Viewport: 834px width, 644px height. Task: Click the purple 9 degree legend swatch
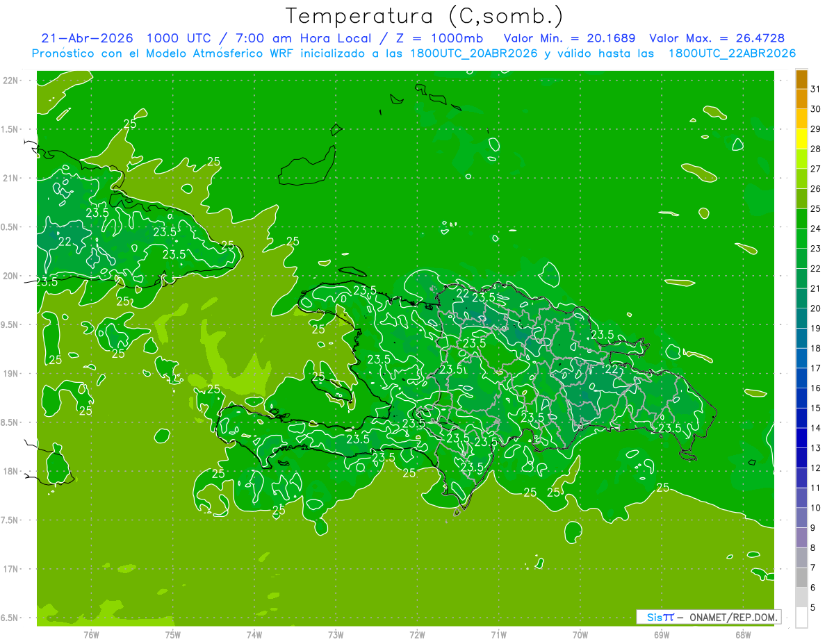point(801,518)
